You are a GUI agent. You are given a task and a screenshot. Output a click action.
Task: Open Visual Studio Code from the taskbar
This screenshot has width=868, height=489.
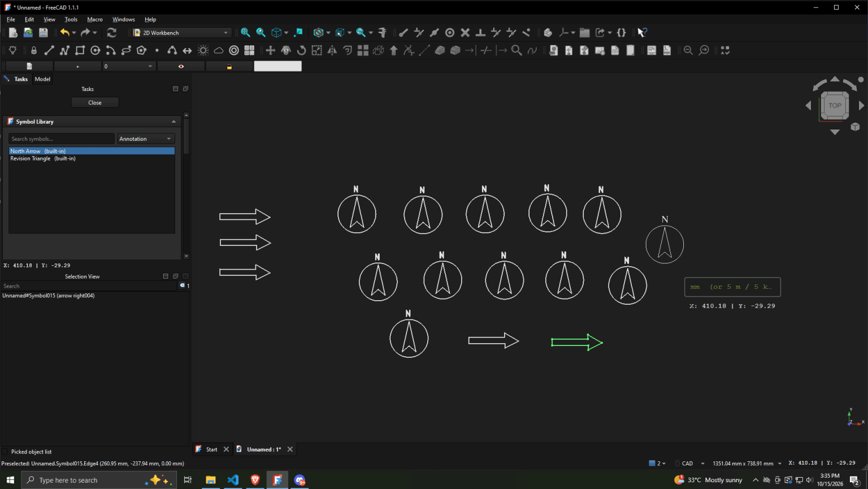[233, 480]
